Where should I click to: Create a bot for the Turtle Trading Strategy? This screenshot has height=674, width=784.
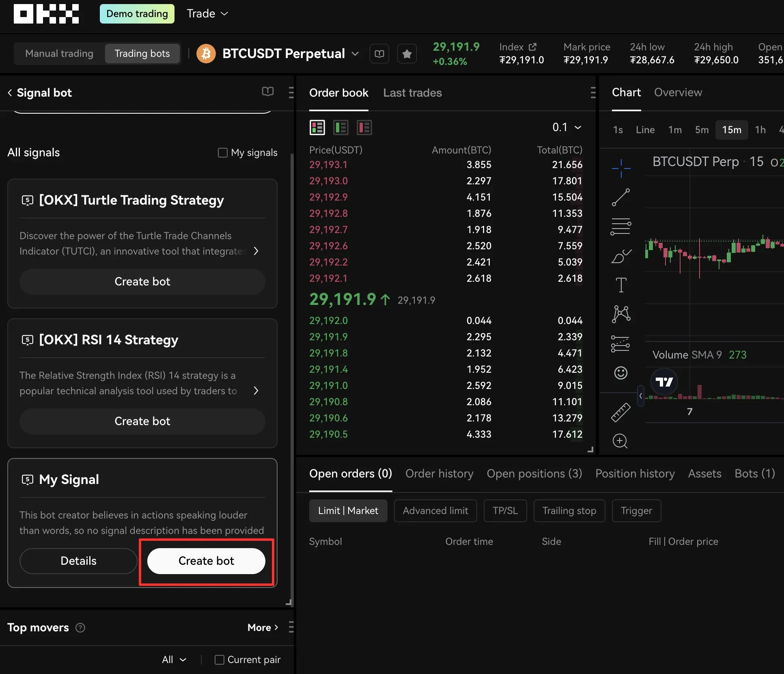[x=142, y=281]
